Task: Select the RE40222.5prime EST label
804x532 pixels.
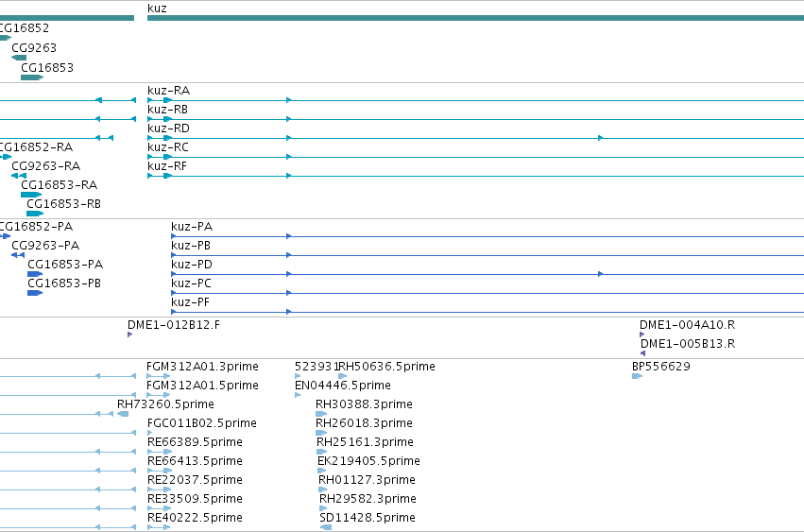Action: tap(195, 518)
